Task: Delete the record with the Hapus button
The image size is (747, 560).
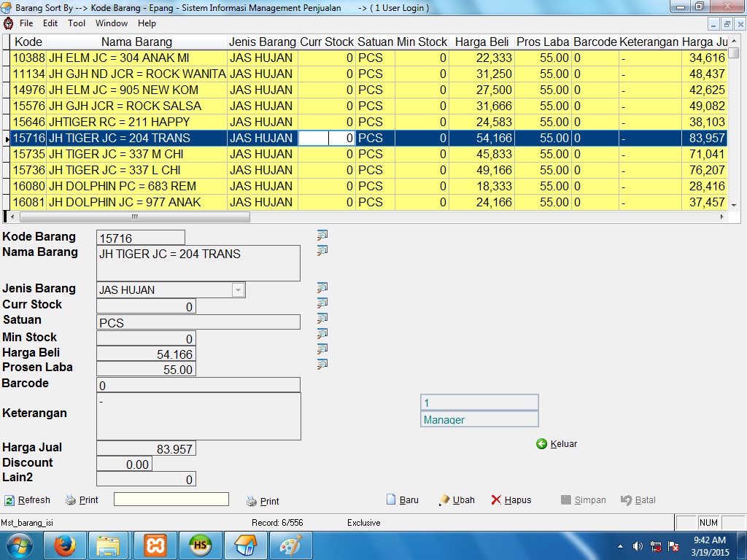Action: 511,500
